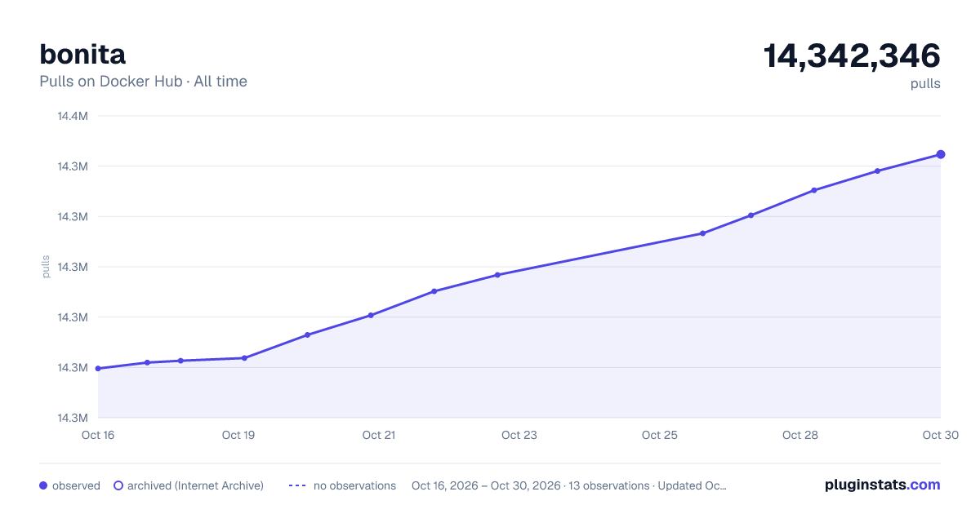This screenshot has height=514, width=980.
Task: Click the 'bonita' chart title
Action: [x=82, y=54]
